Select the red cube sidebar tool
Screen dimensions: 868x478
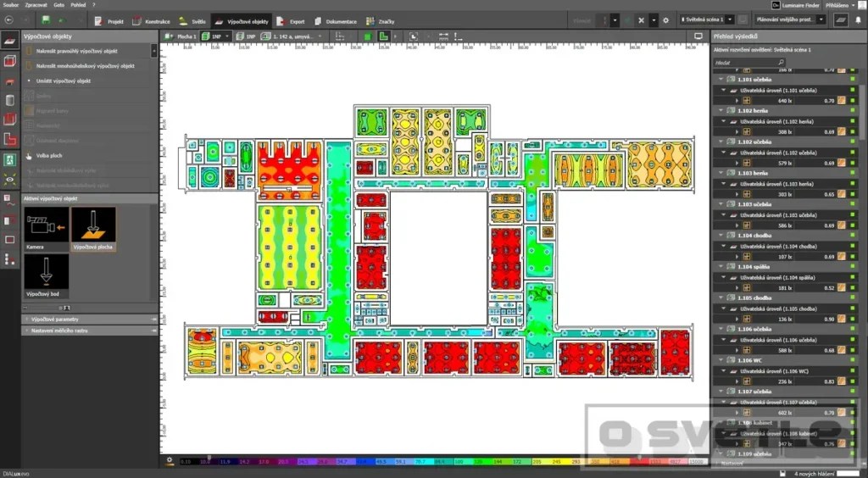(9, 61)
